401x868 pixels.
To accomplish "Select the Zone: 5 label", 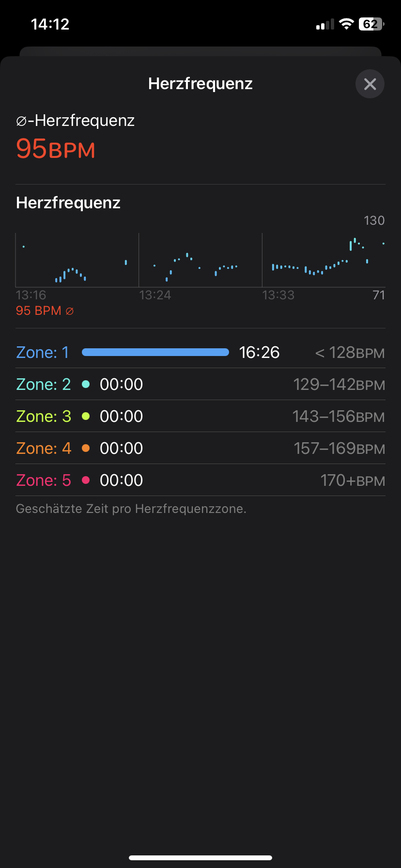I will [44, 480].
